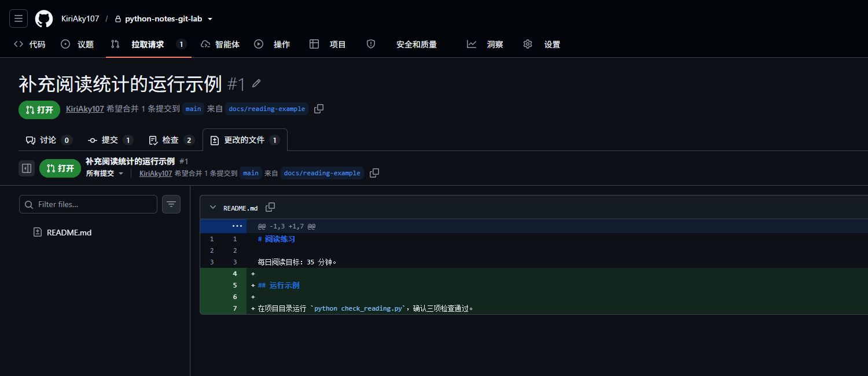The image size is (868, 376).
Task: Focus the Filter files search field
Action: (88, 204)
